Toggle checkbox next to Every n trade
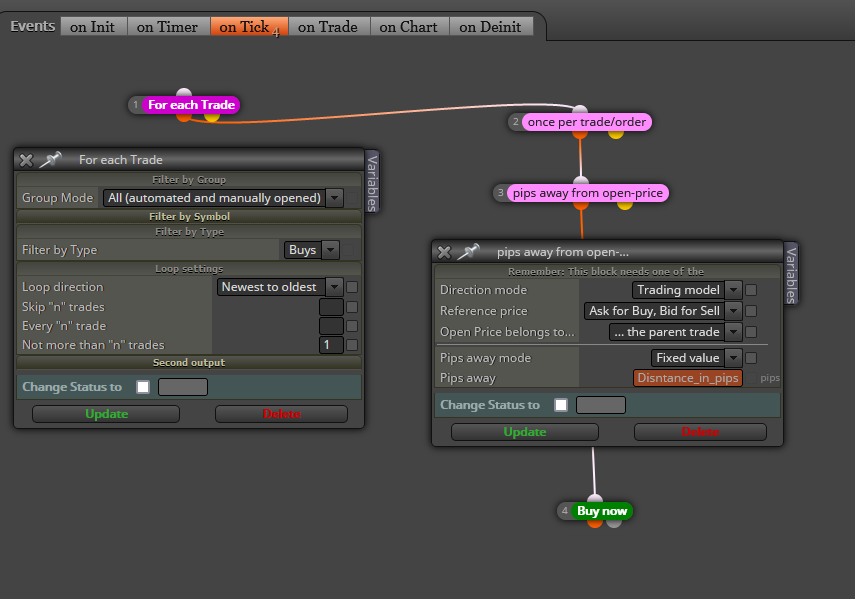Viewport: 855px width, 599px height. (x=352, y=326)
